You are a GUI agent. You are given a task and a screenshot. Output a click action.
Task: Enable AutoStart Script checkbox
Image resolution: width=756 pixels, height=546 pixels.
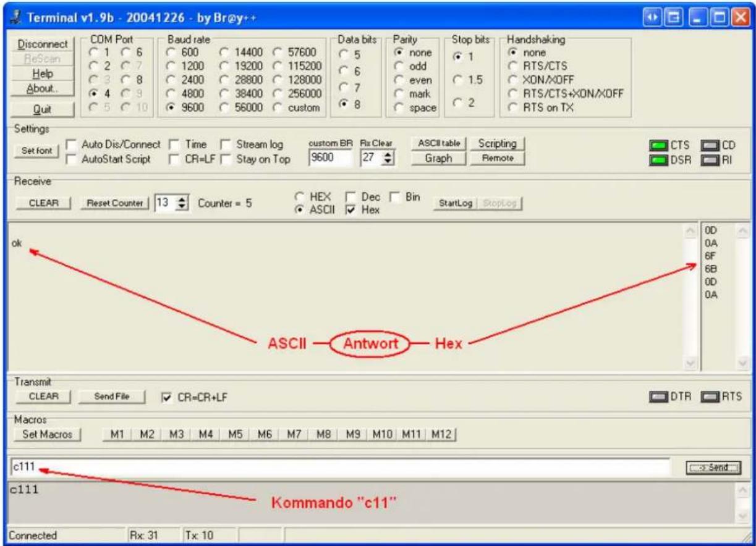coord(72,159)
